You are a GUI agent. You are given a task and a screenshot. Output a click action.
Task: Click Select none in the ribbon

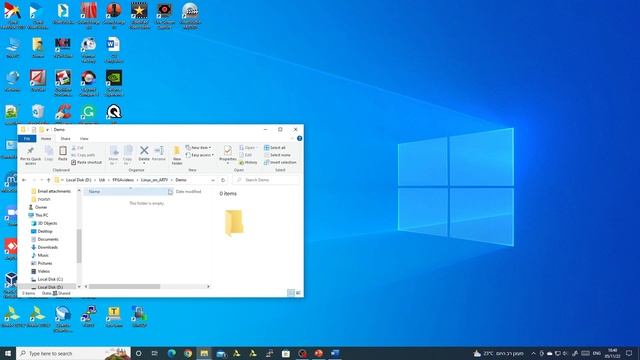[x=277, y=155]
